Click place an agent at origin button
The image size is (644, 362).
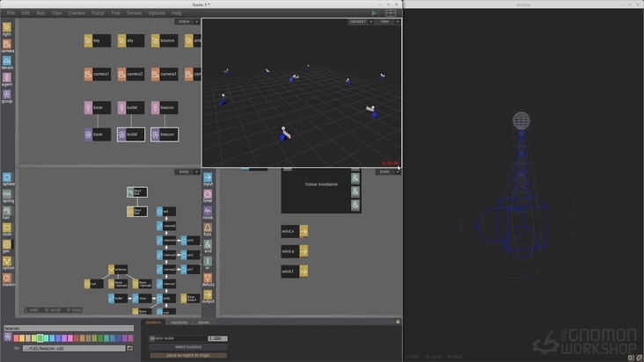(x=187, y=355)
